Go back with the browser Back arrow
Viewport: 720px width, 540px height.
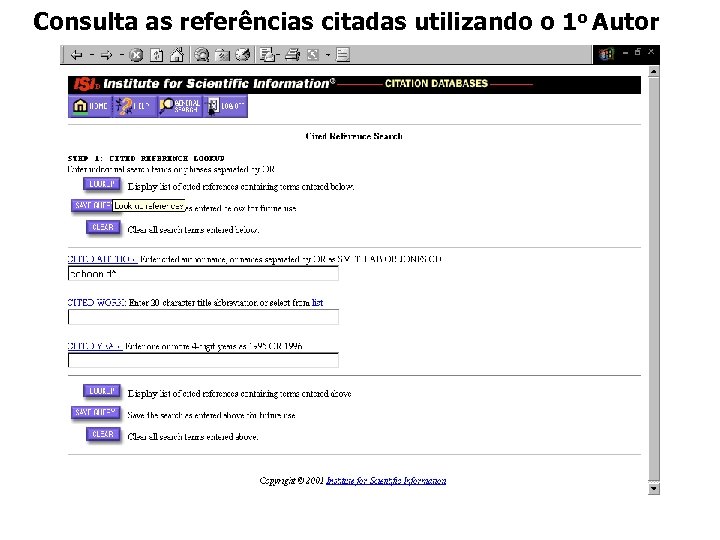point(77,55)
